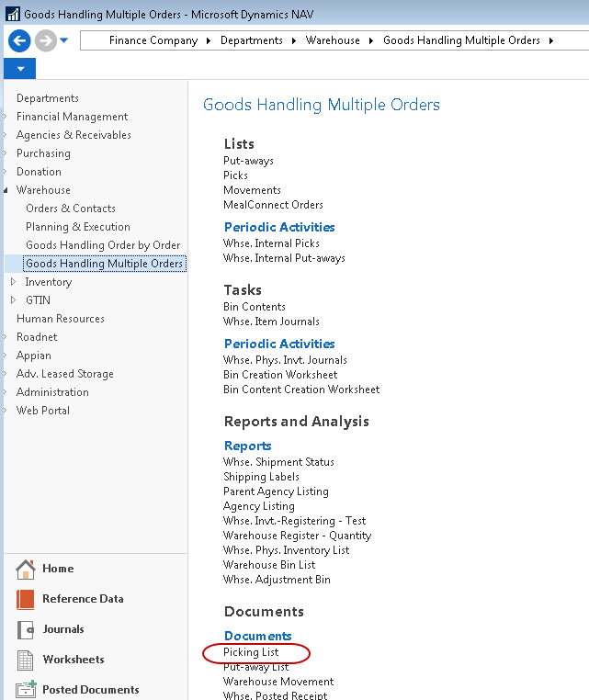Image resolution: width=589 pixels, height=700 pixels.
Task: Open the Picking List document link
Action: [251, 652]
